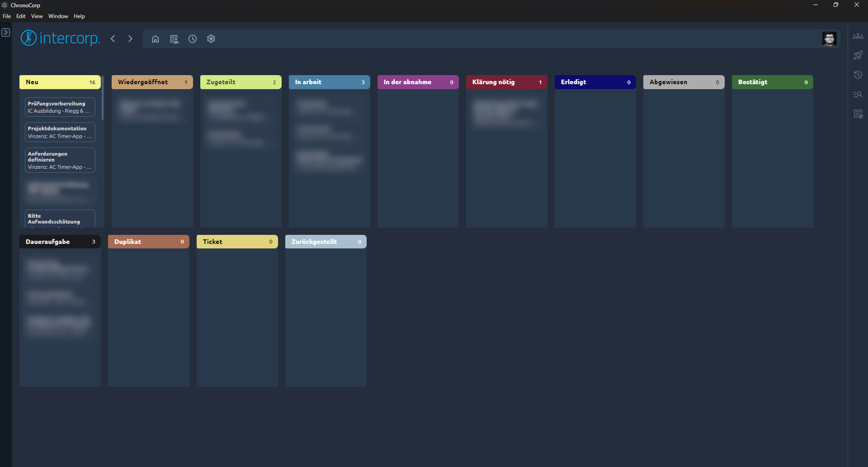This screenshot has height=467, width=868.
Task: Open the team members icon in right sidebar
Action: [x=858, y=36]
